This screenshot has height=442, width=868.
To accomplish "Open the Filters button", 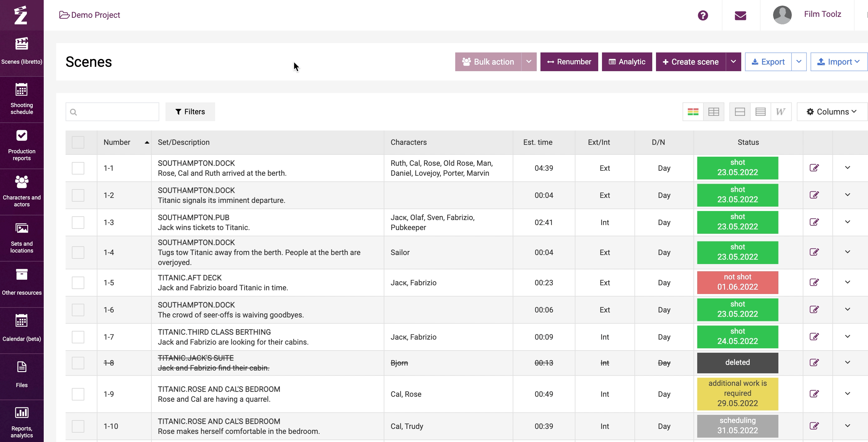I will (190, 112).
